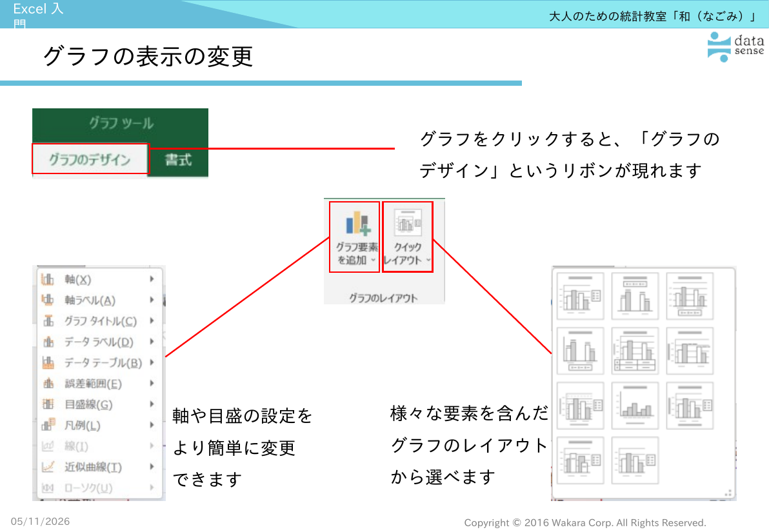Choose 凡例(L) from the menu
Screen dimensions: 769x532
(x=99, y=425)
